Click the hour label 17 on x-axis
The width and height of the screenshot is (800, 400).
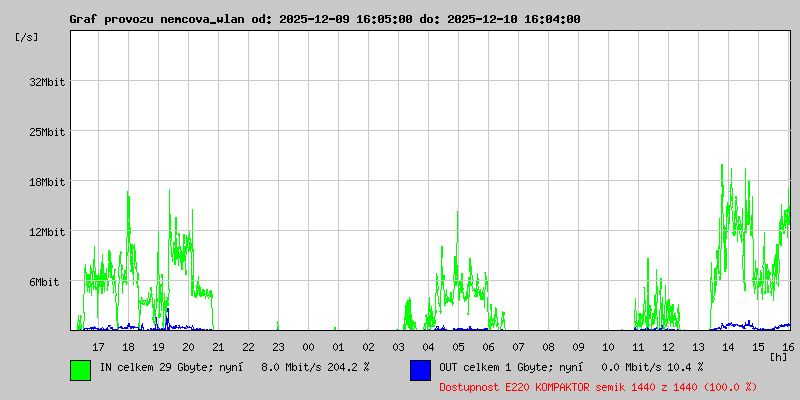98,347
